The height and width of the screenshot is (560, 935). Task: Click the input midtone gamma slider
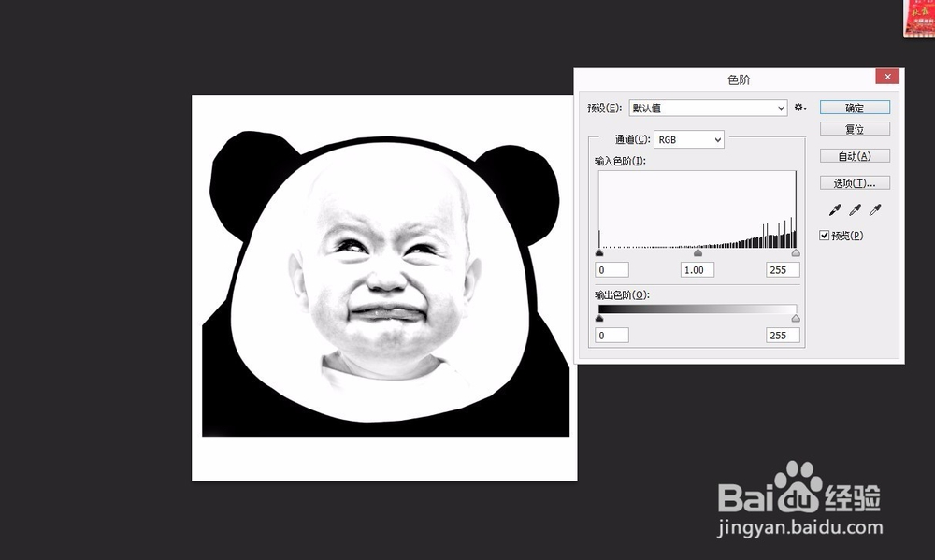click(698, 252)
